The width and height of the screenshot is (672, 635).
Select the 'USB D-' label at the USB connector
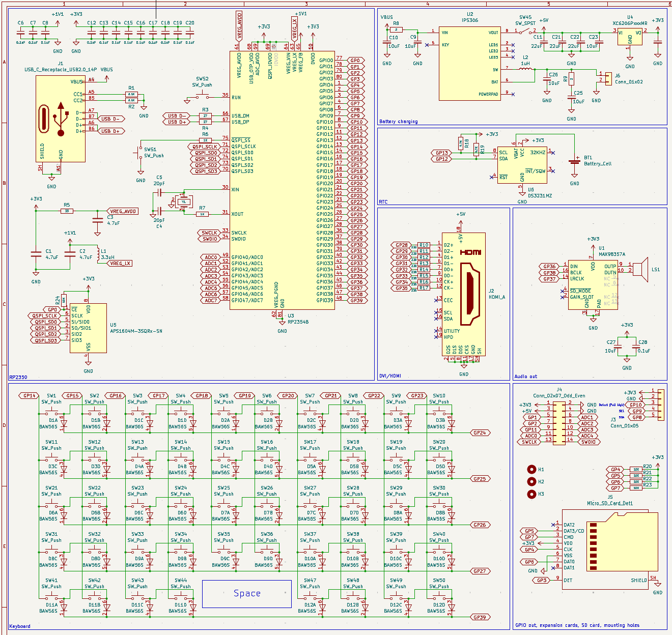110,119
